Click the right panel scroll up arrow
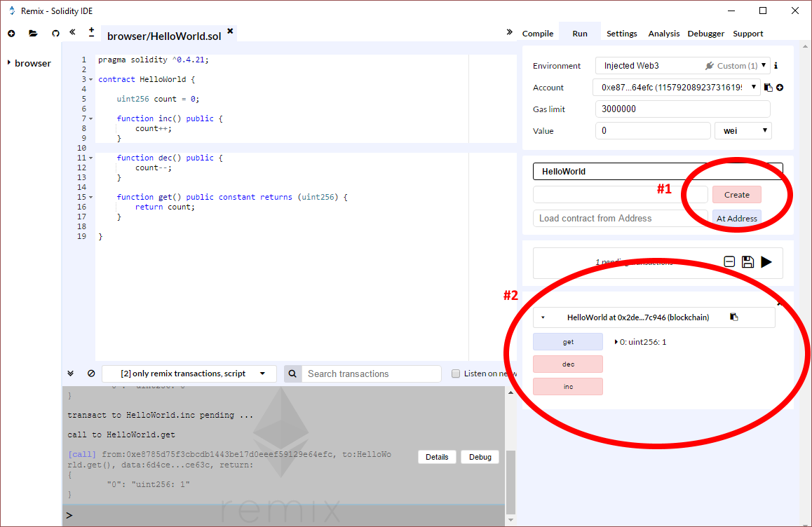This screenshot has width=812, height=527. click(805, 46)
